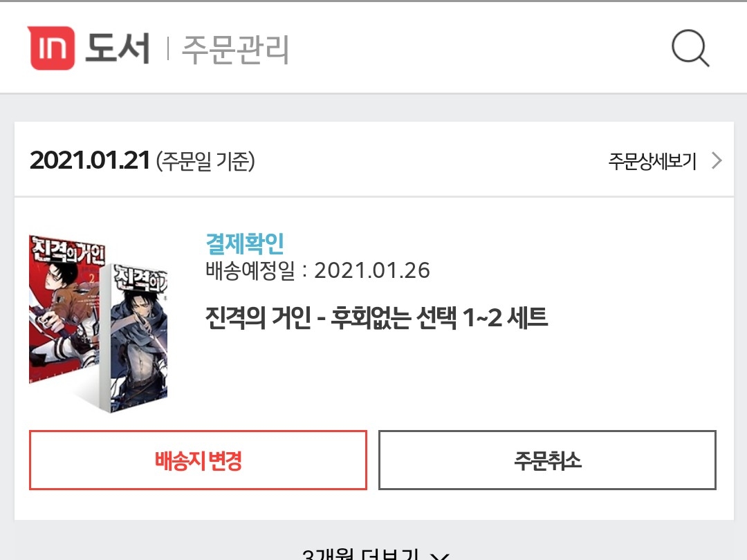Open search with the magnifier icon
747x560 pixels.
coord(690,48)
